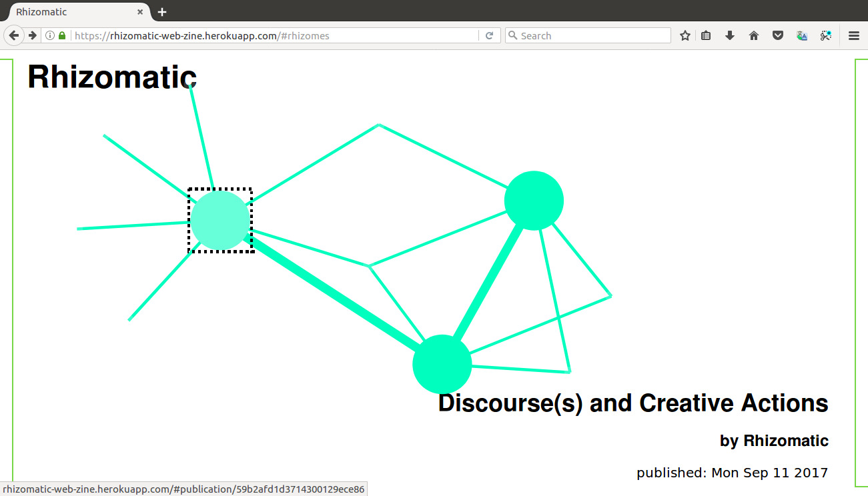Click the browser back arrow button
Screen dimensions: 868x496
13,35
